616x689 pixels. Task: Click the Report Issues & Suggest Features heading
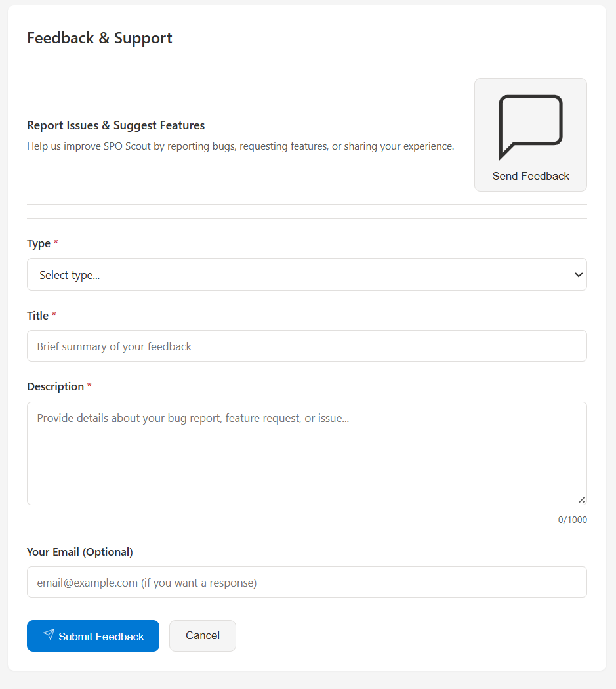[115, 125]
